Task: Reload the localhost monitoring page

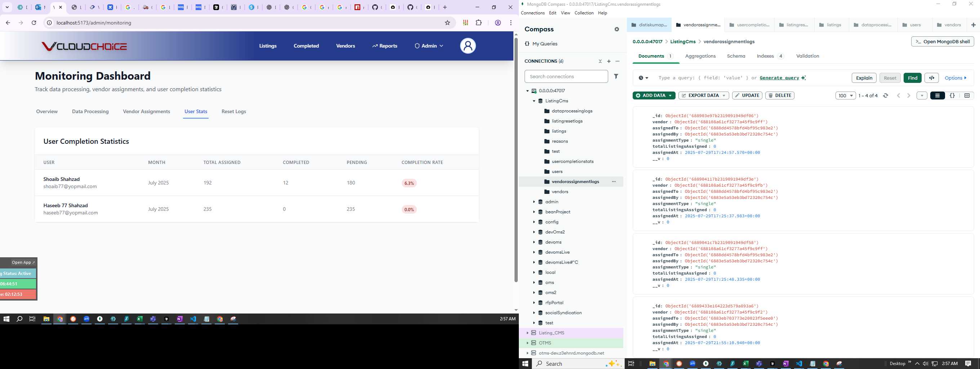Action: tap(34, 23)
